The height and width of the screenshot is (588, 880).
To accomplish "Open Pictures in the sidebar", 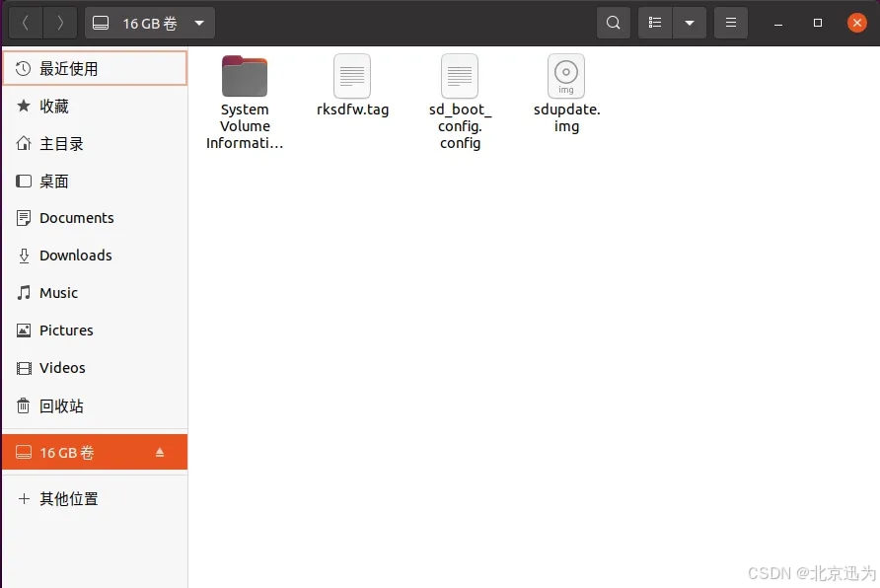I will 95,331.
